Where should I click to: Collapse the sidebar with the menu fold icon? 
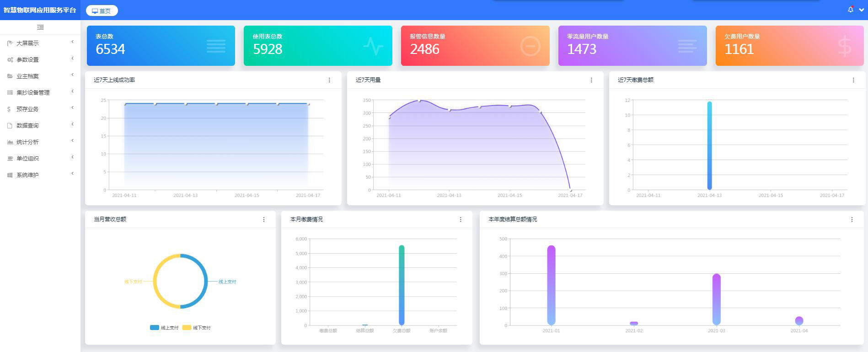[x=40, y=27]
